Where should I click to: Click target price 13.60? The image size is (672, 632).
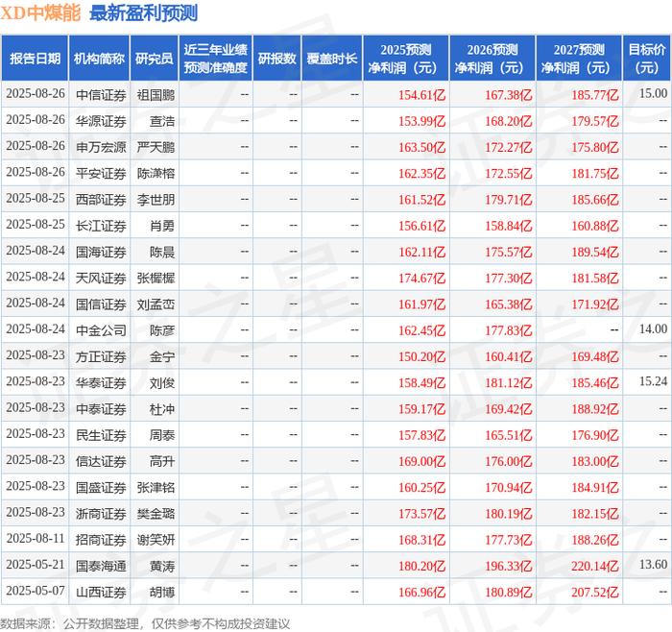[653, 564]
